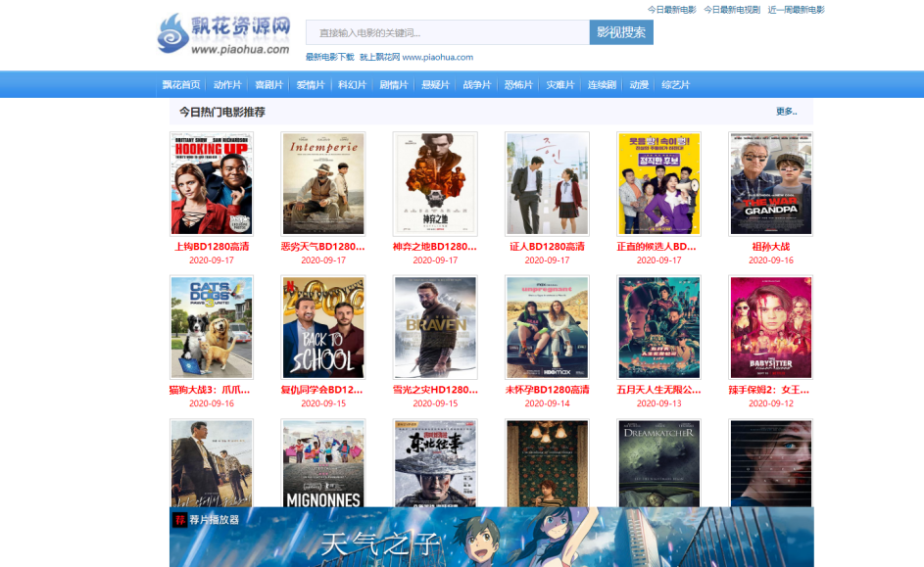924x567 pixels.
Task: Open the Intemperie movie poster
Action: coord(323,184)
